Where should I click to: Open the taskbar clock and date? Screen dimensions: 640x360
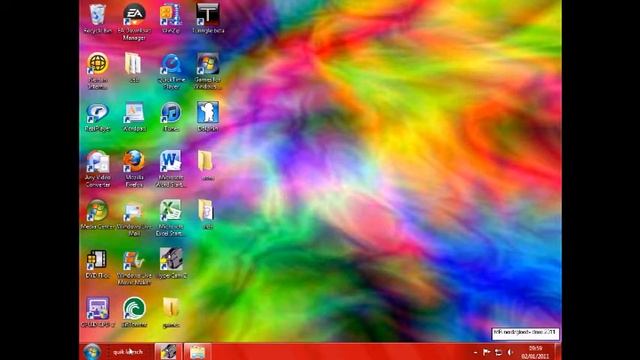click(535, 352)
